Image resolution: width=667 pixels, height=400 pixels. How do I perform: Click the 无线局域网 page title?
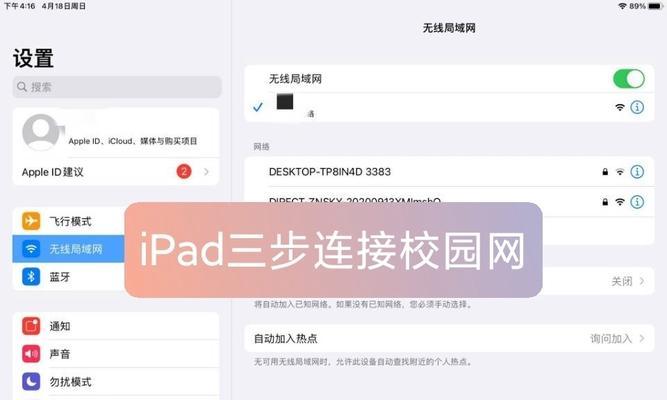point(449,28)
